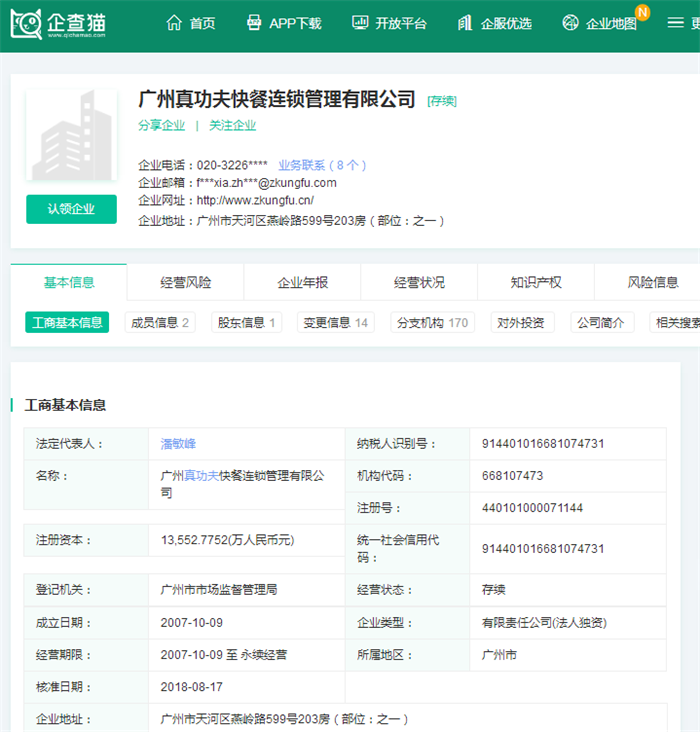This screenshot has height=732, width=700.
Task: Click 经营状态 value 存续 in table
Action: click(x=494, y=590)
